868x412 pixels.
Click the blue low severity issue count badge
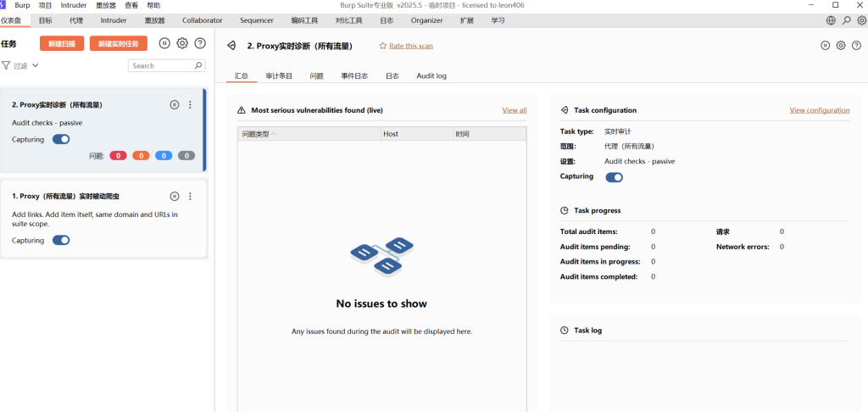point(164,156)
